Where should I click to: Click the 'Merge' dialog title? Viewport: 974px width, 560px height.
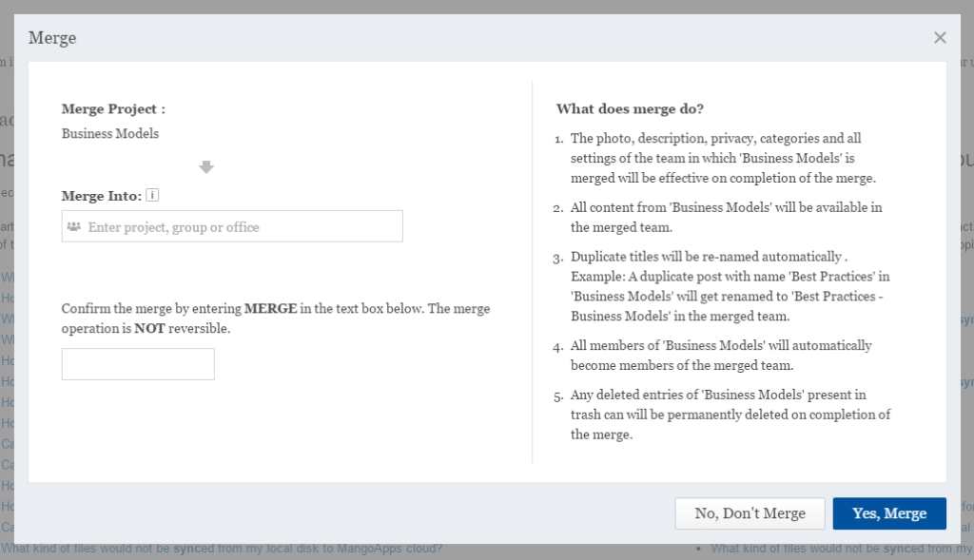point(52,38)
